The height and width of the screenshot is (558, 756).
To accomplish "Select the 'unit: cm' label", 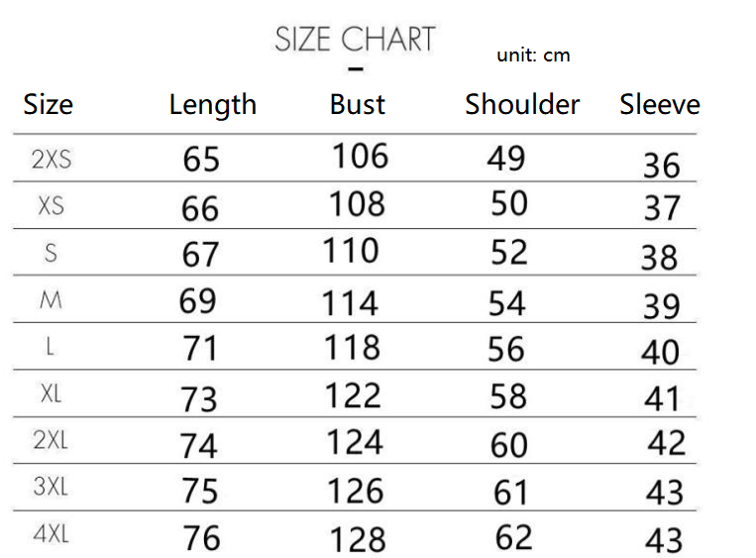I will 533,55.
